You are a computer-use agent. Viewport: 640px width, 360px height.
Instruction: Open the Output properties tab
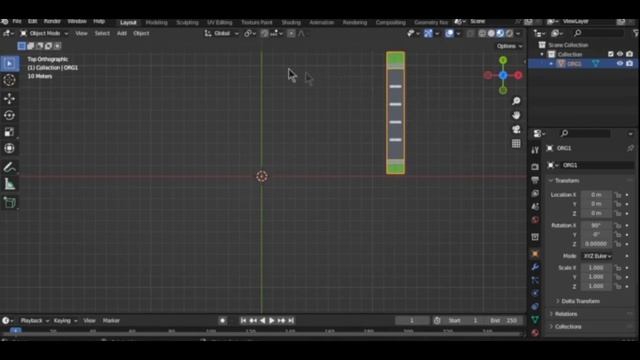535,180
